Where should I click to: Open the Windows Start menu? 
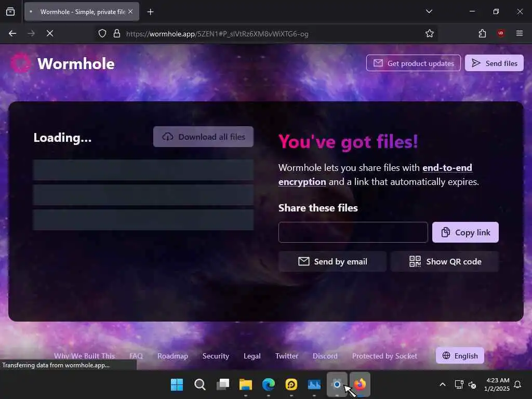pyautogui.click(x=177, y=384)
